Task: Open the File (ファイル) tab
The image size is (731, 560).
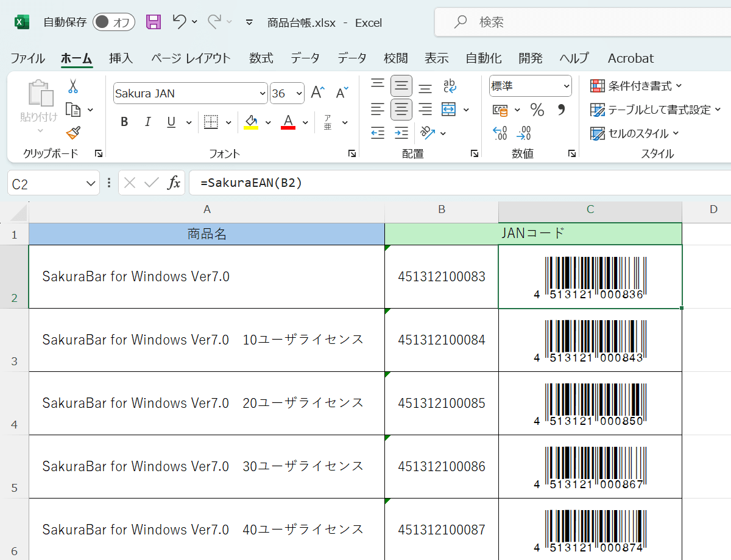Action: coord(27,58)
